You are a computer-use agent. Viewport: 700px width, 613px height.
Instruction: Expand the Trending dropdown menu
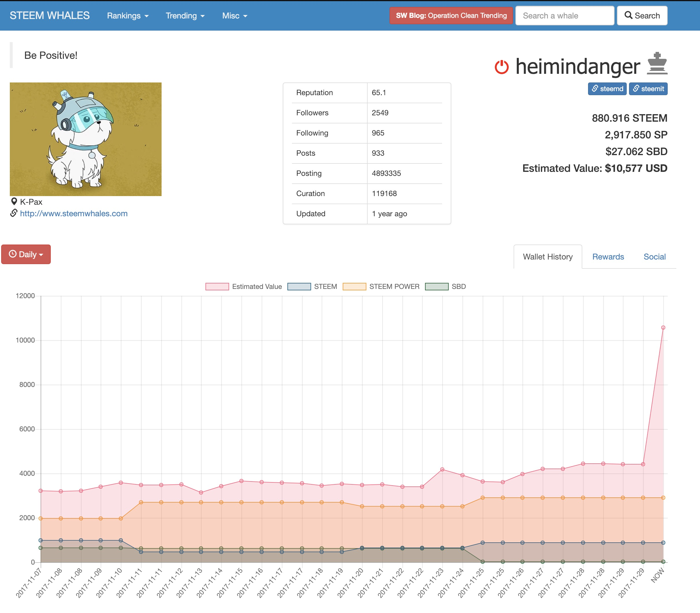(x=185, y=16)
